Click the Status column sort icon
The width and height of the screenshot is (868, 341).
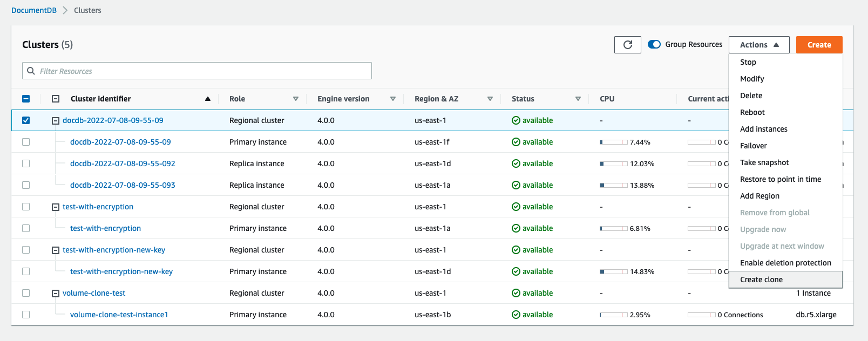[578, 99]
